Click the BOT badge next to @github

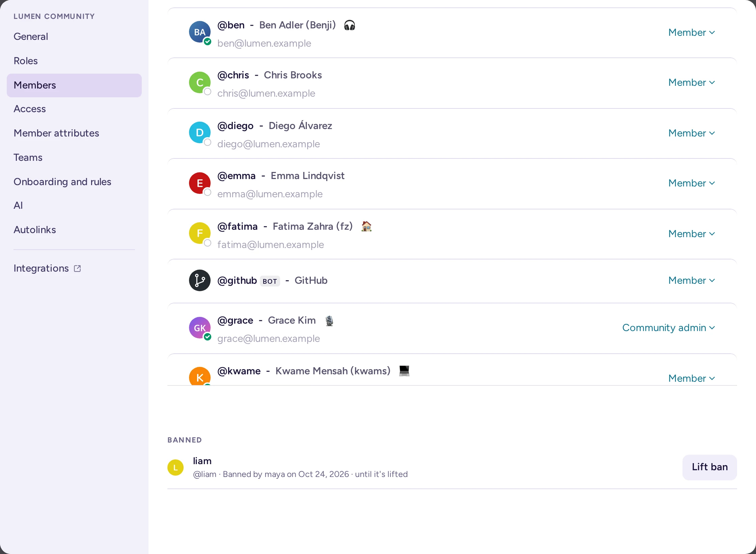pos(270,281)
